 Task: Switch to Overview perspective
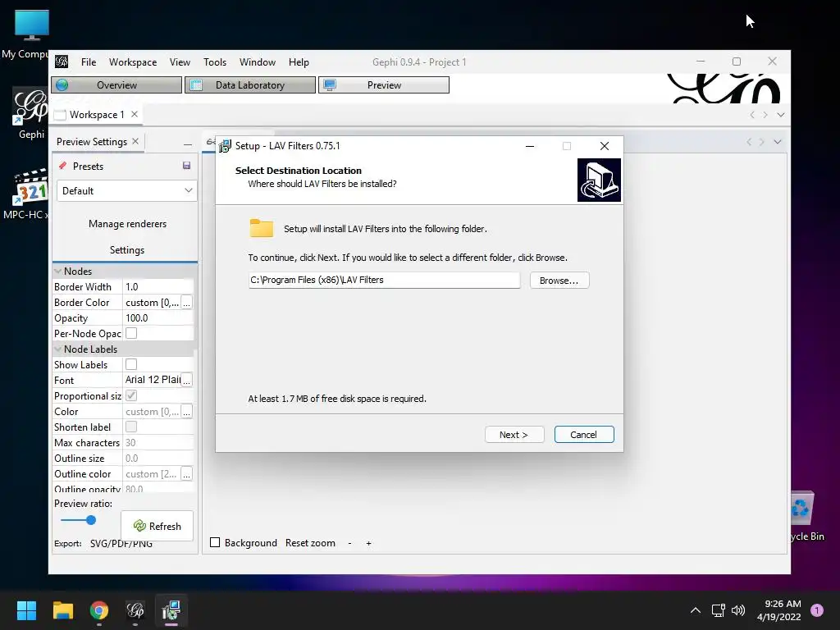click(116, 84)
